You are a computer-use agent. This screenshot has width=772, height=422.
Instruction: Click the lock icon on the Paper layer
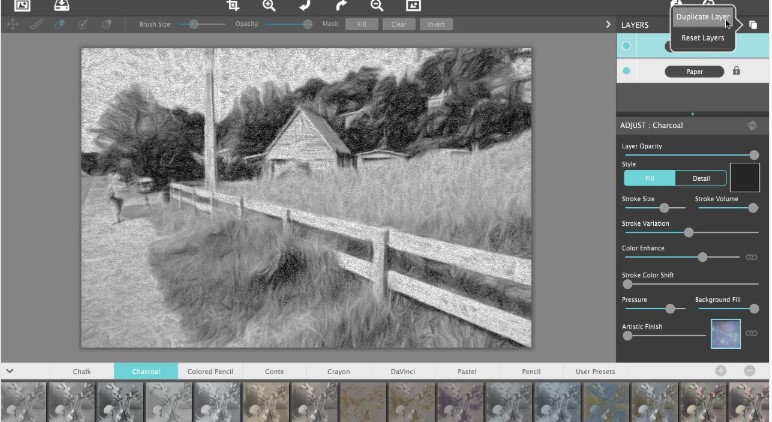[737, 71]
